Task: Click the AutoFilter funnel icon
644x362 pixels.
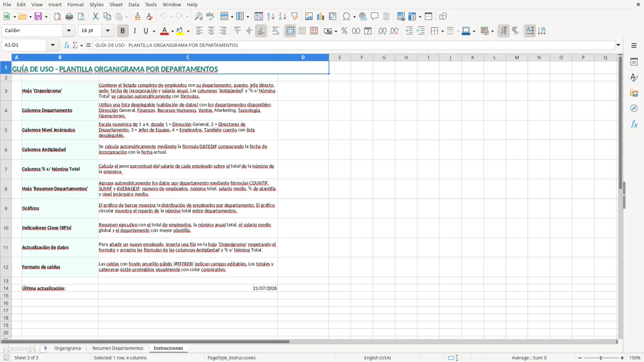Action: [294, 17]
